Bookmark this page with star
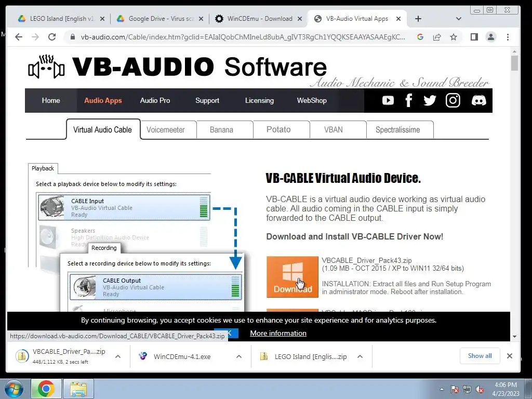 click(x=454, y=37)
